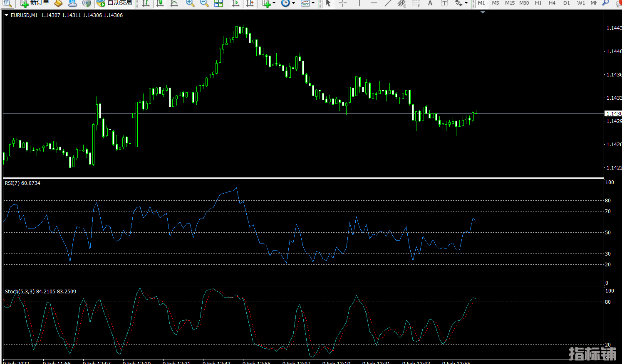The width and height of the screenshot is (622, 364).
Task: Toggle the chart auto scroll button
Action: pos(235,3)
